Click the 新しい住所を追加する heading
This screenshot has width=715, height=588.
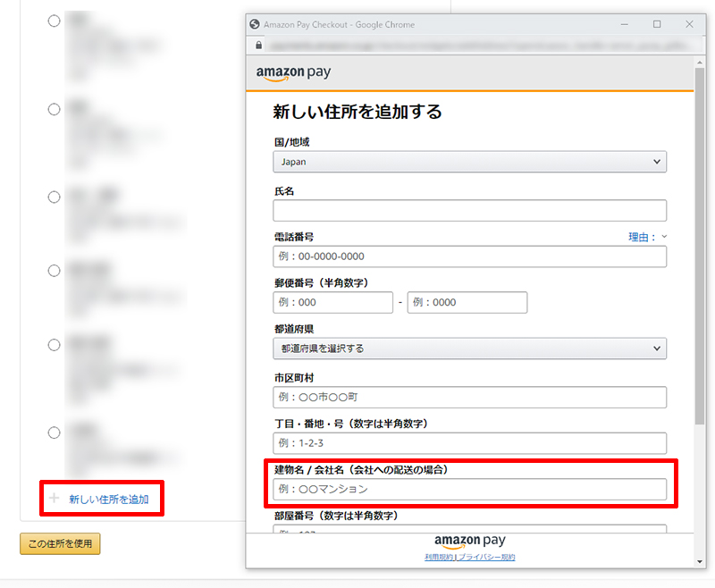pos(357,112)
